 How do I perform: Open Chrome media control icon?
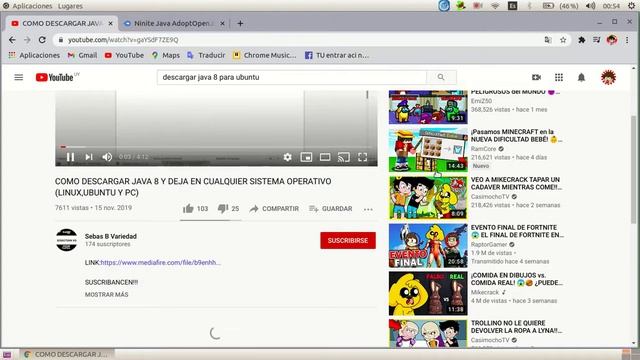pos(597,40)
